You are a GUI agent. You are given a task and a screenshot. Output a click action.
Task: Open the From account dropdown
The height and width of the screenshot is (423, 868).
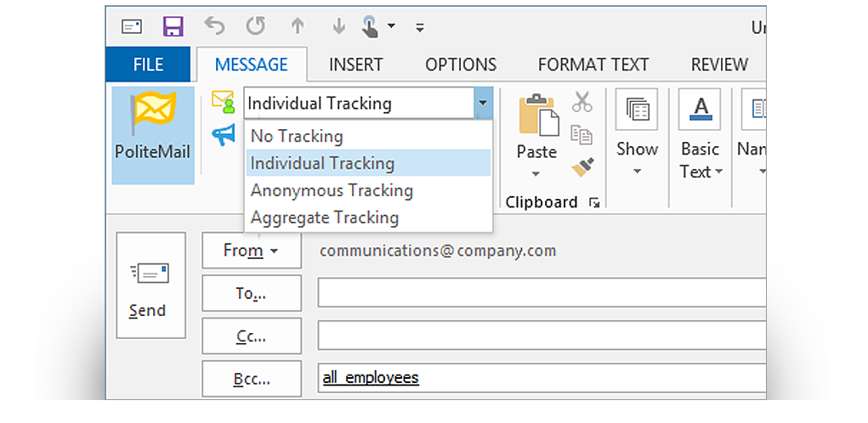pos(252,251)
